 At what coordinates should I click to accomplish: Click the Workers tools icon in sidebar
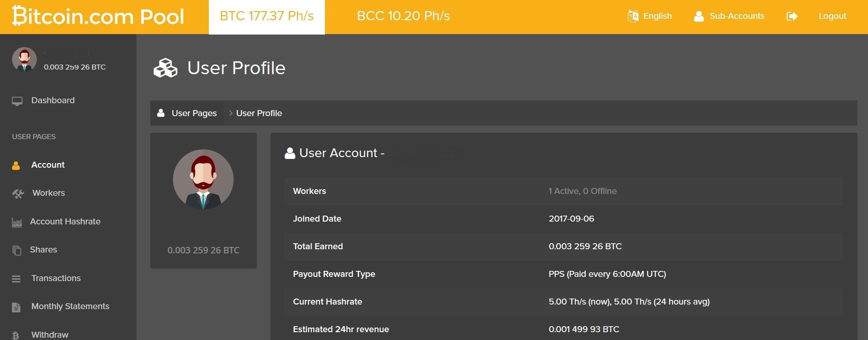tap(18, 194)
